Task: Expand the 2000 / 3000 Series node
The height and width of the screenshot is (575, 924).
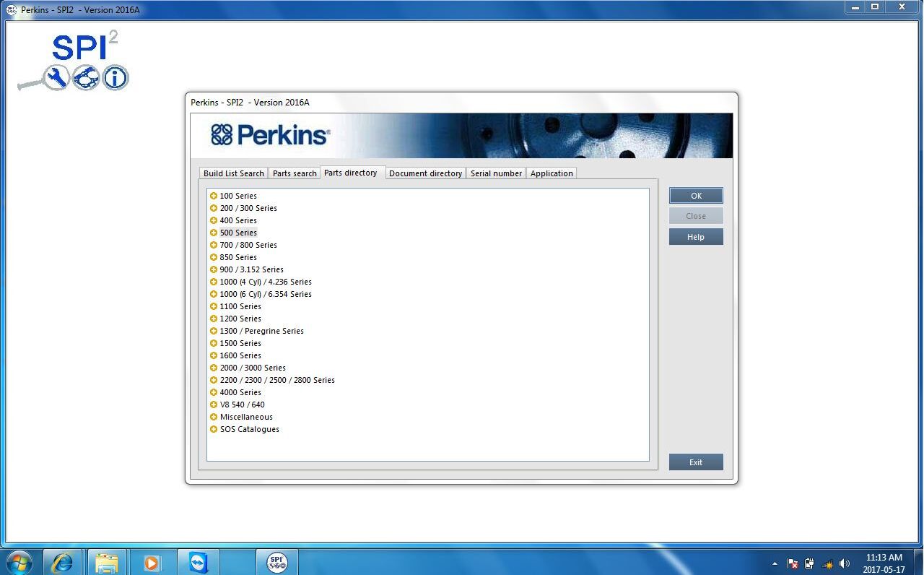Action: click(214, 368)
